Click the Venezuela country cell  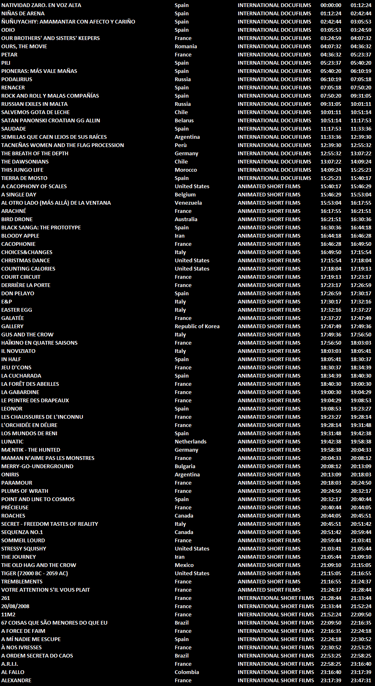[188, 203]
